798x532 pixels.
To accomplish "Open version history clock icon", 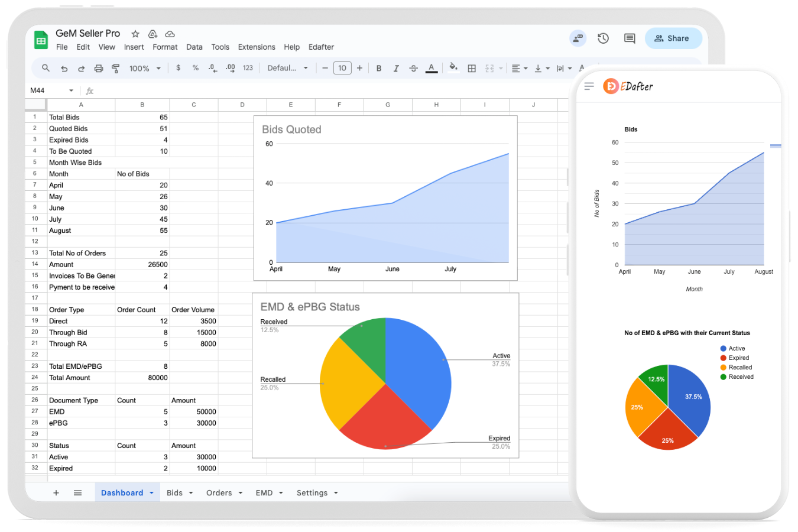I will click(603, 38).
